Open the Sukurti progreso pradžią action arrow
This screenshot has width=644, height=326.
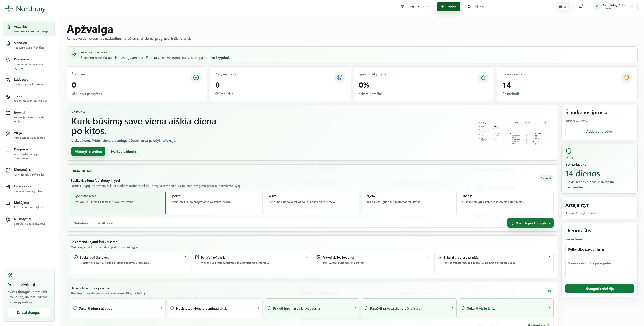[x=549, y=257]
